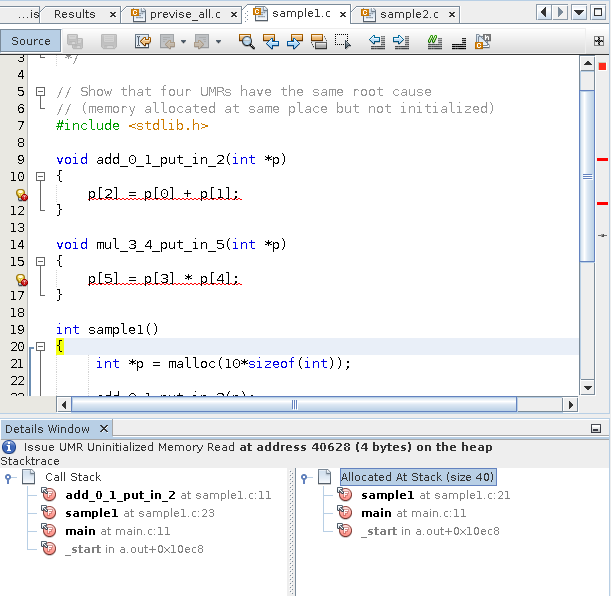Click the disabled history compare icon
The width and height of the screenshot is (611, 596).
[75, 41]
